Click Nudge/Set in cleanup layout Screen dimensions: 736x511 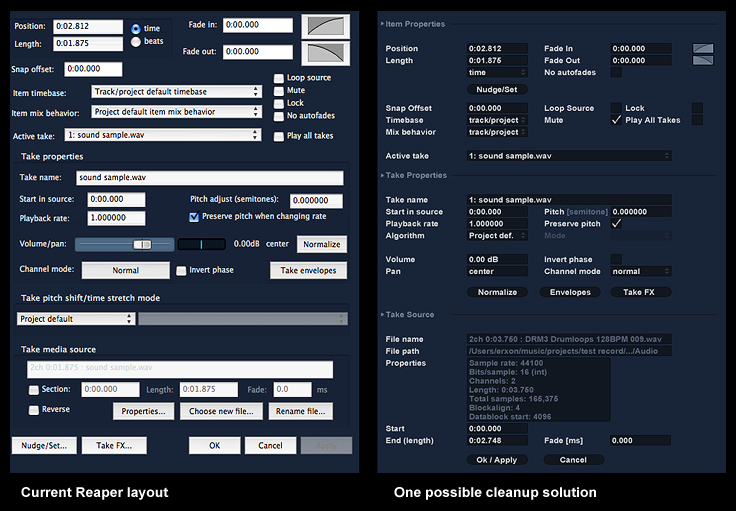coord(497,89)
